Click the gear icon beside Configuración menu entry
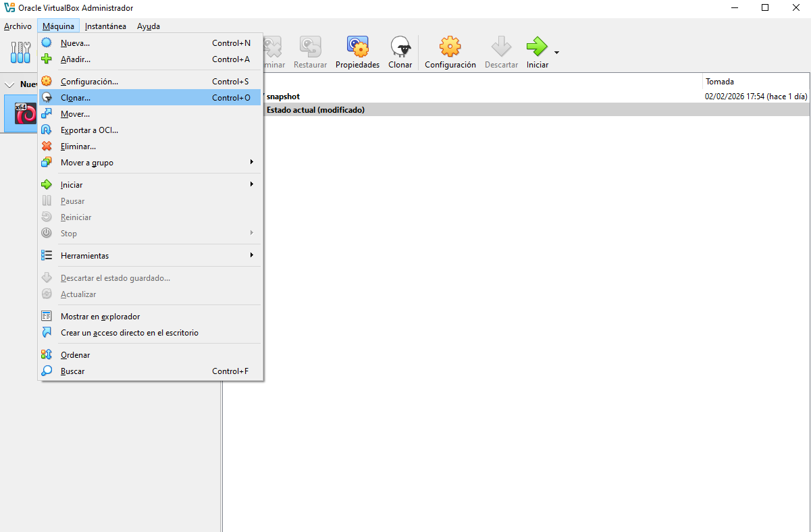 47,81
